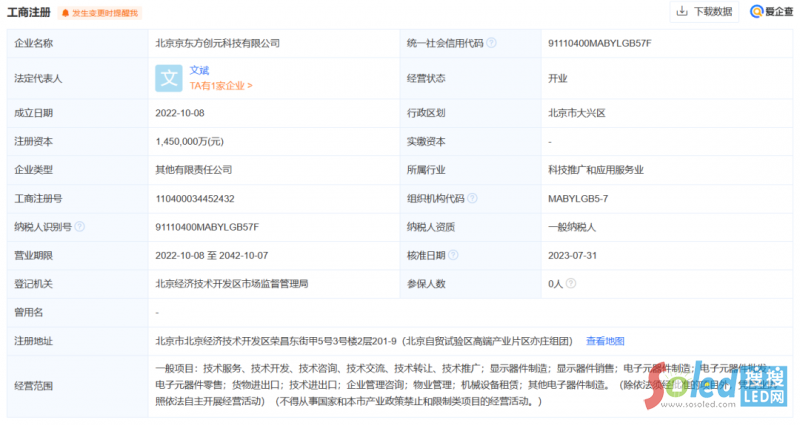Show help info for 参保人数
This screenshot has height=425, width=800.
(451, 284)
